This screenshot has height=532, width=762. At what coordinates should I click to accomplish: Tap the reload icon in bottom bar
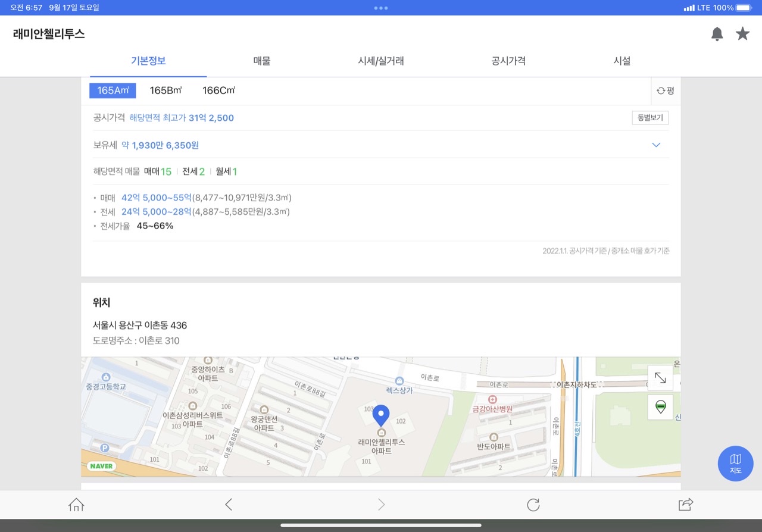(x=533, y=505)
